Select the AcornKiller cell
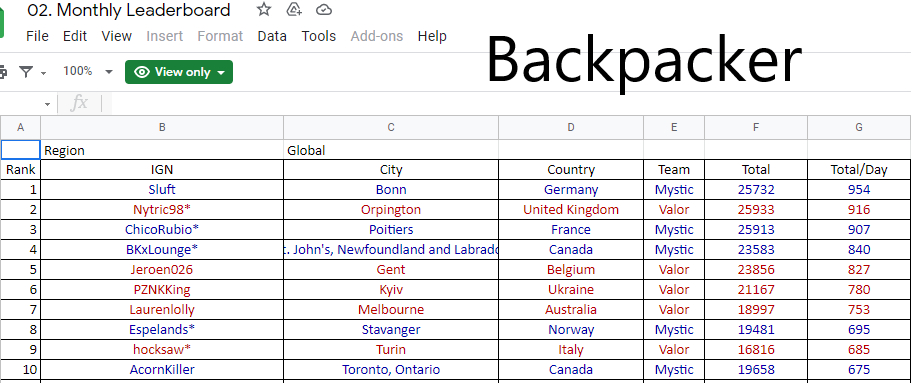911x383 pixels. (x=162, y=370)
